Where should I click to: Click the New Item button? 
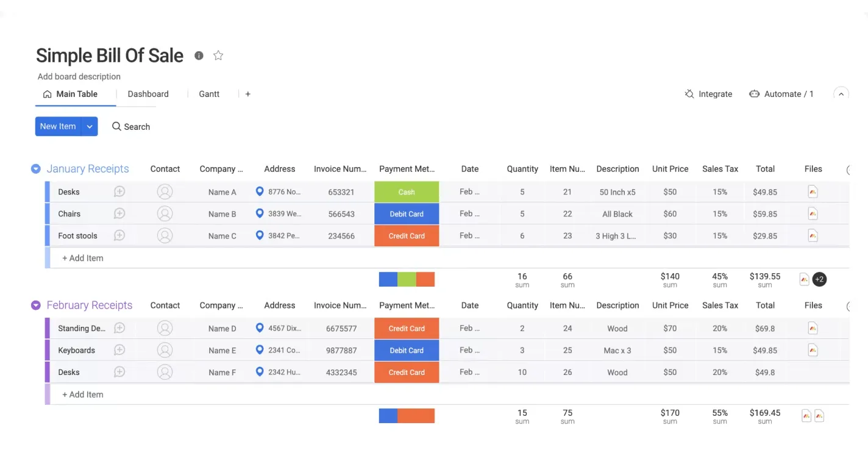click(58, 126)
